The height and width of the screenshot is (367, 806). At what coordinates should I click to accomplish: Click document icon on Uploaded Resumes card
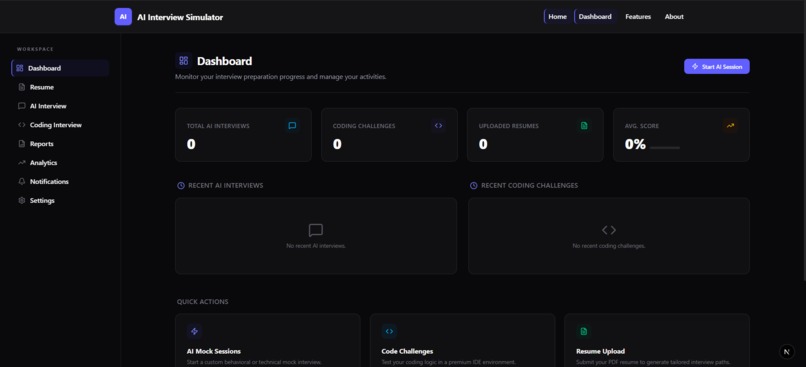click(x=584, y=125)
